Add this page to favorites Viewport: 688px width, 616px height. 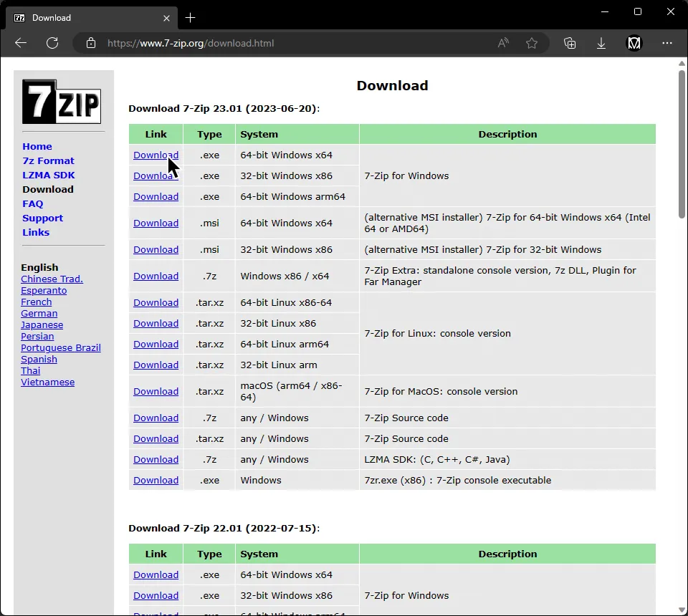point(532,43)
